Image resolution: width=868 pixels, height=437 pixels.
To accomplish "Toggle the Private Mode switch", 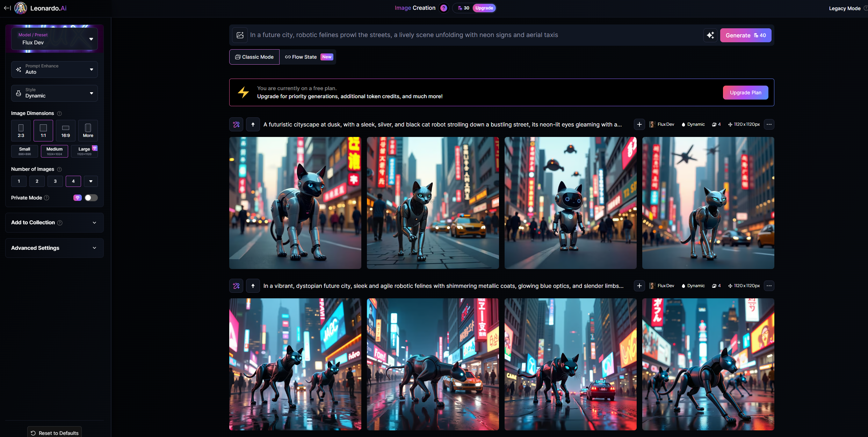I will click(91, 198).
